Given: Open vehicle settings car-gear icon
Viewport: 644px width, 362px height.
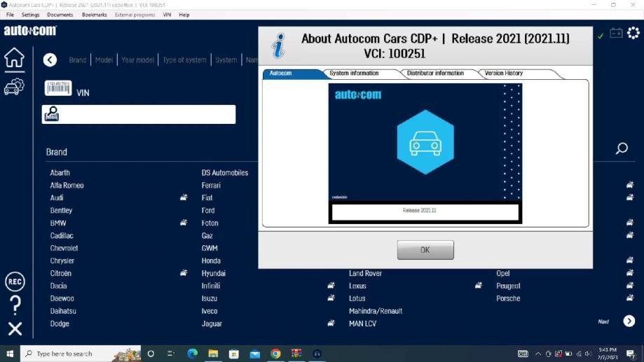Looking at the screenshot, I should pyautogui.click(x=15, y=87).
